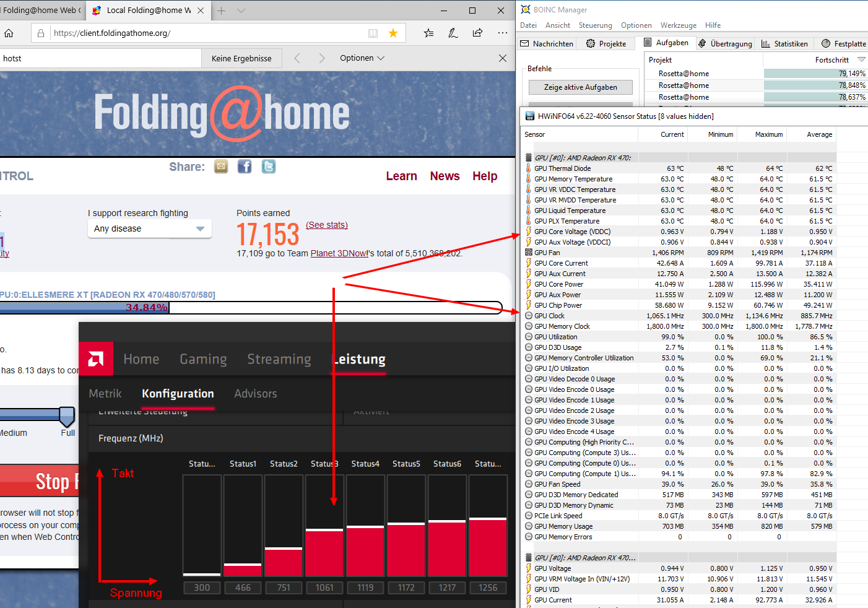Viewport: 868px width, 608px height.
Task: Click the 300 MHz frequency field
Action: 202,588
